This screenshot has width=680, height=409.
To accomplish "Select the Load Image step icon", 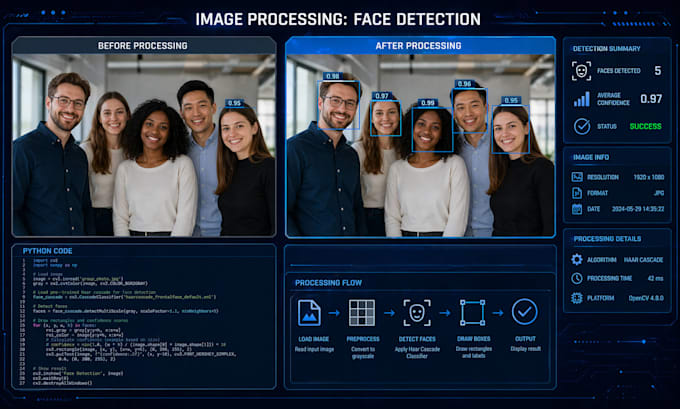I will click(309, 312).
